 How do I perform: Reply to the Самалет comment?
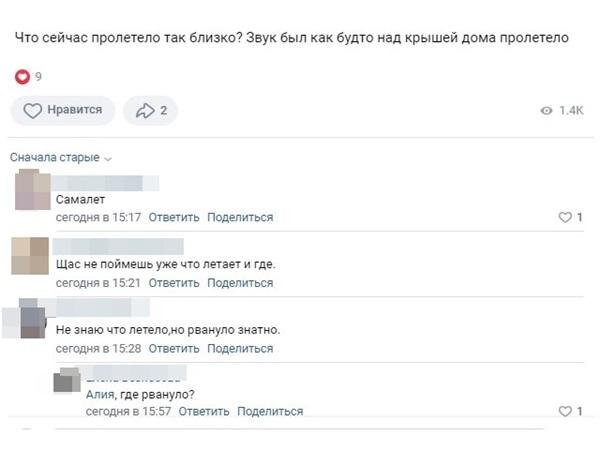tap(174, 217)
